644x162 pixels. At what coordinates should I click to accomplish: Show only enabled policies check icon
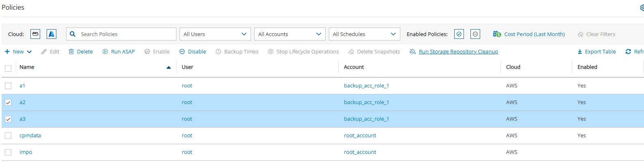pyautogui.click(x=459, y=34)
